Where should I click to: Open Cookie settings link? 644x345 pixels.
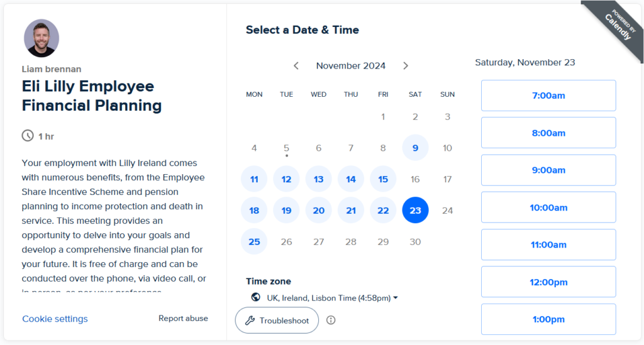point(55,319)
